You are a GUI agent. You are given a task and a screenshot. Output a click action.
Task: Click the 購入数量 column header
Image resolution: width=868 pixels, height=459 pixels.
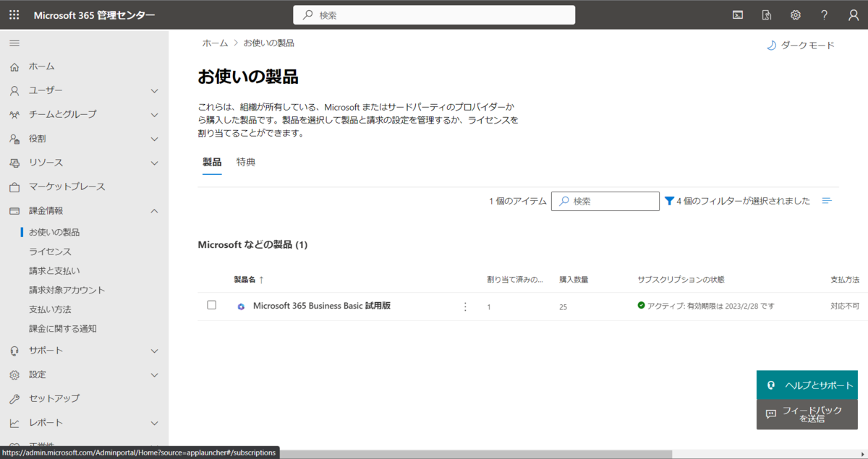pos(574,280)
